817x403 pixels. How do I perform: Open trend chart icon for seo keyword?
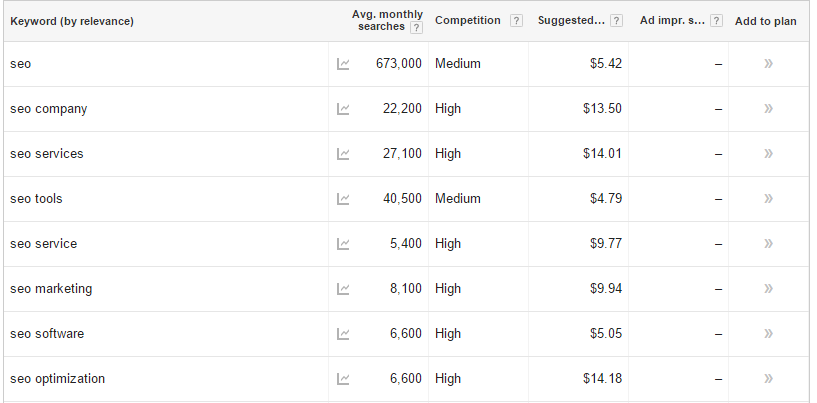pos(343,64)
